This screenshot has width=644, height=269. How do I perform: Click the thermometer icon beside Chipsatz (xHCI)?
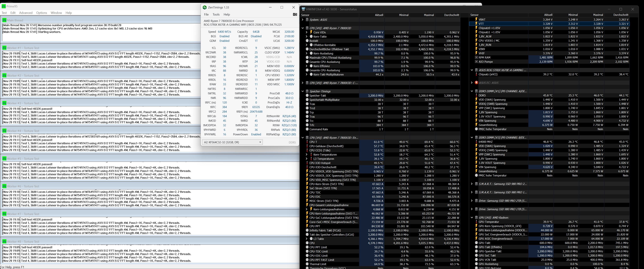pos(476,74)
